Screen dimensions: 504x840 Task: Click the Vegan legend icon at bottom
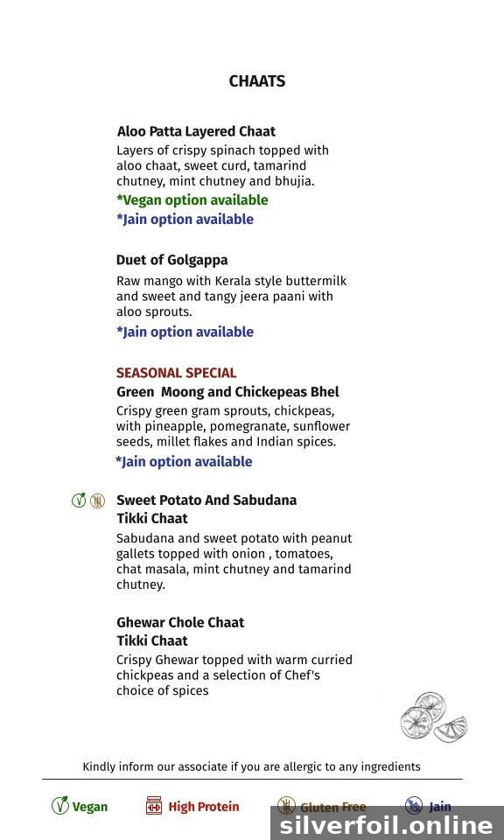coord(60,805)
